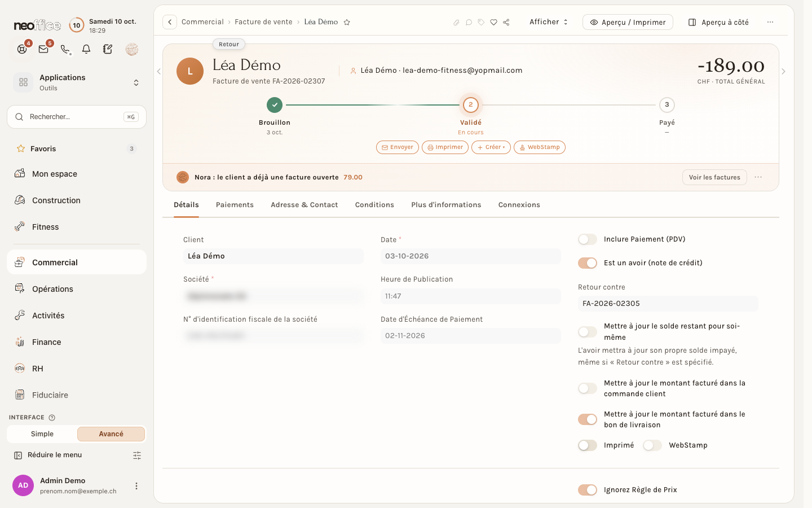Go back with the breadcrumb arrow button
Screen dimensions: 812x508
point(170,22)
